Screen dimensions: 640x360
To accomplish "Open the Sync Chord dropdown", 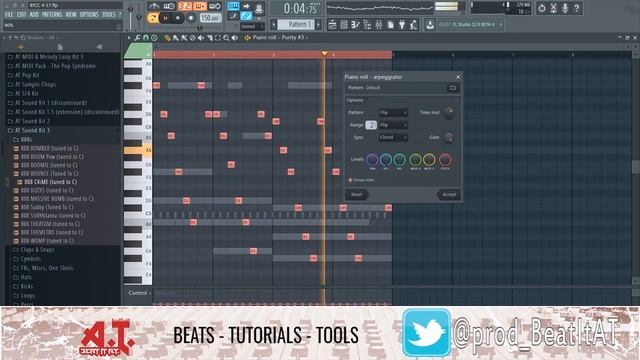I will 393,138.
